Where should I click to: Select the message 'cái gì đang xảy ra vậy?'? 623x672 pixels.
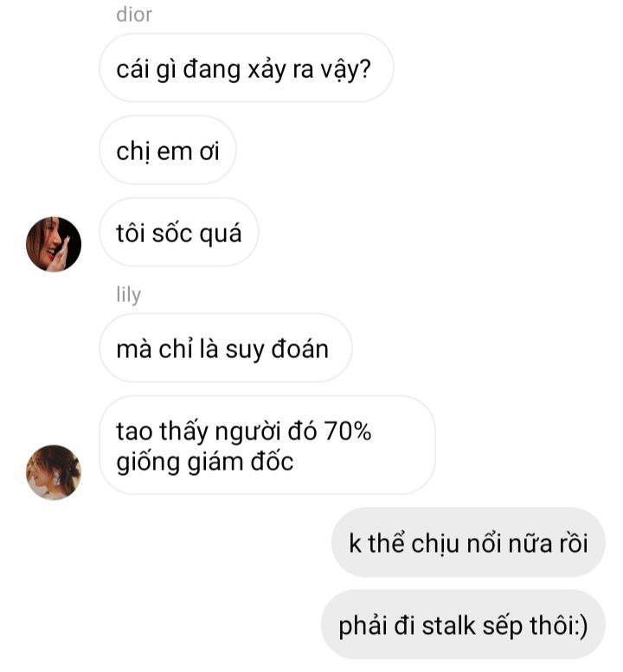point(246,68)
